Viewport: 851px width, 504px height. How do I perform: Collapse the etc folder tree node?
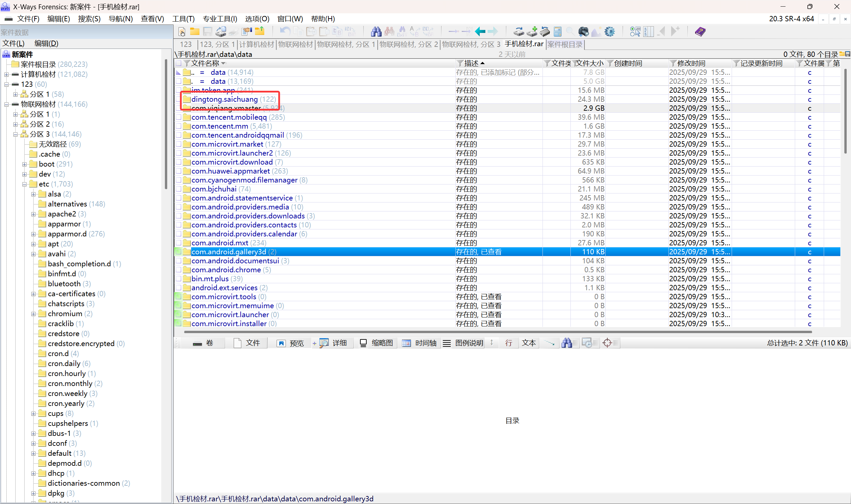tap(25, 184)
